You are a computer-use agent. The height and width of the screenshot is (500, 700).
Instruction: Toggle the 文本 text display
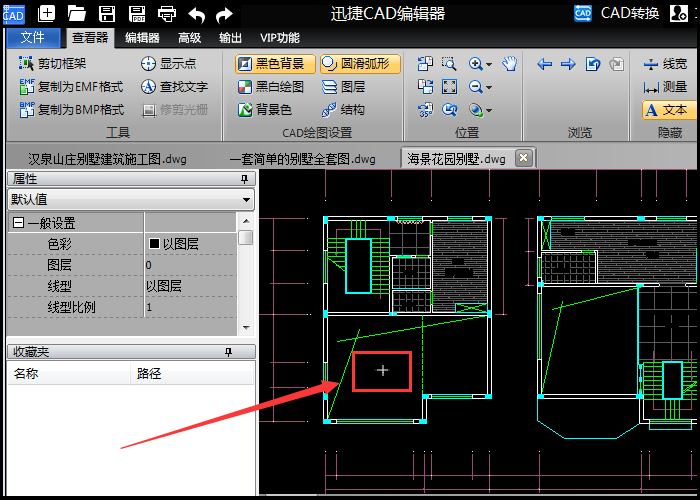[669, 110]
